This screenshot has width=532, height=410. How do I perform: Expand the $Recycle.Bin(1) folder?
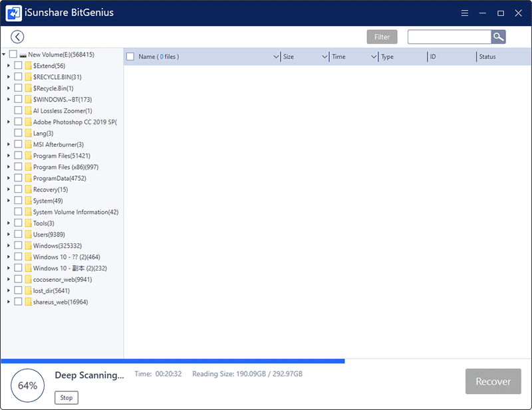(9, 88)
